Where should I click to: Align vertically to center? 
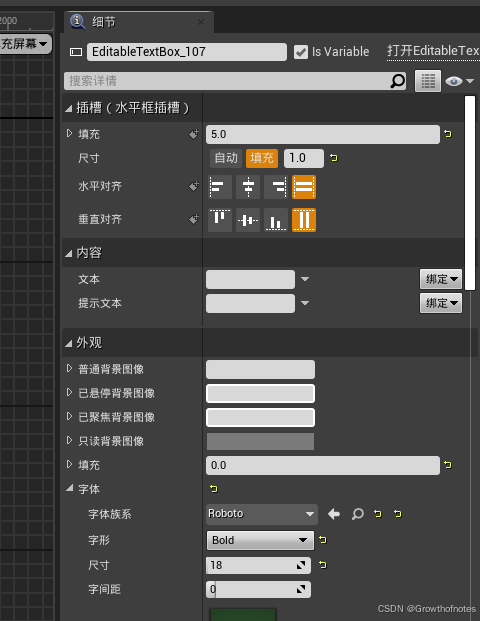click(248, 220)
